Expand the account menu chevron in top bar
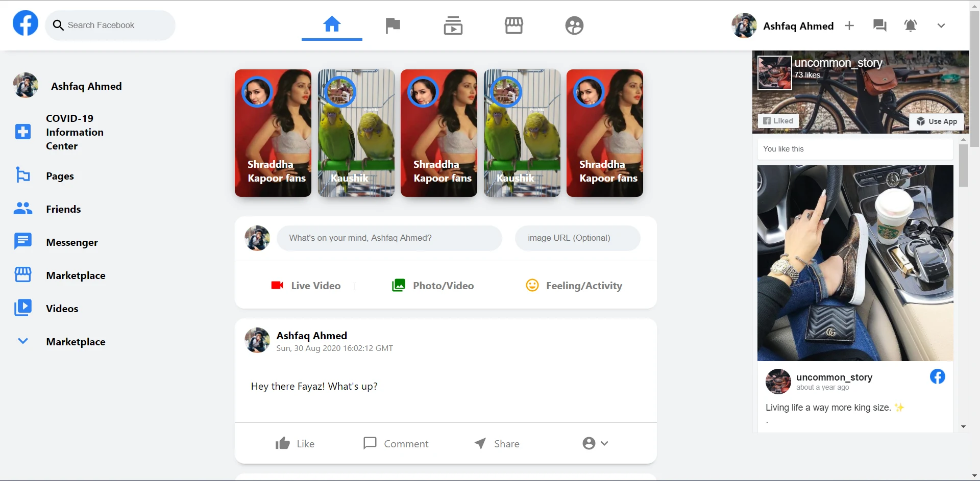Image resolution: width=980 pixels, height=481 pixels. [941, 26]
